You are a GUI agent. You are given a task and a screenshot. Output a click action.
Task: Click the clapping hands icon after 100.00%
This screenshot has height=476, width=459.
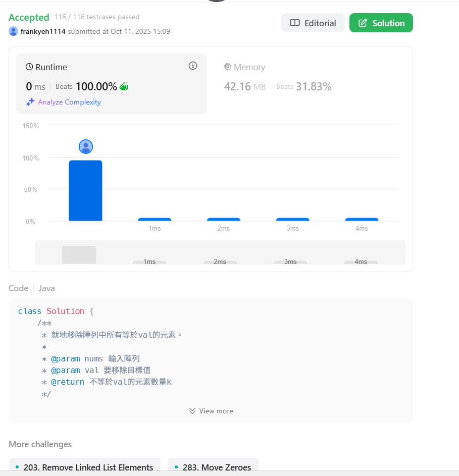pyautogui.click(x=124, y=86)
